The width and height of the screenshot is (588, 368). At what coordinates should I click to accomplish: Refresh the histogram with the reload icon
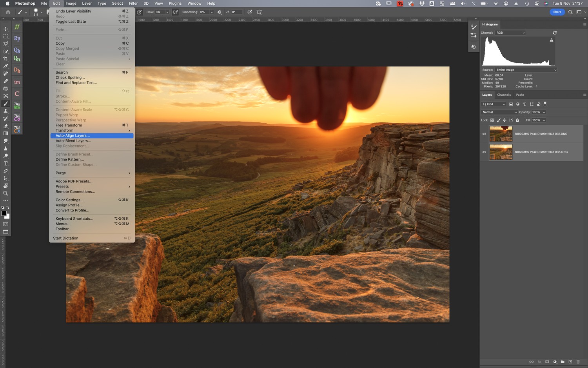[555, 33]
